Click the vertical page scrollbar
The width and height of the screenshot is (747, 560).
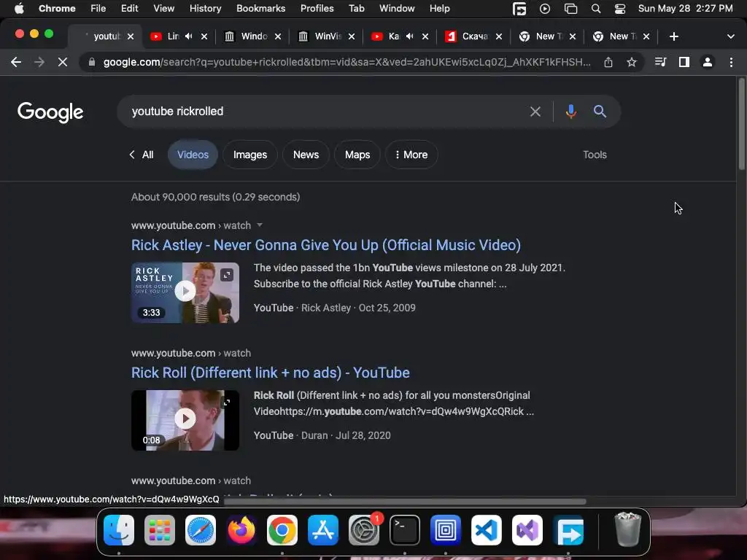pos(741,124)
